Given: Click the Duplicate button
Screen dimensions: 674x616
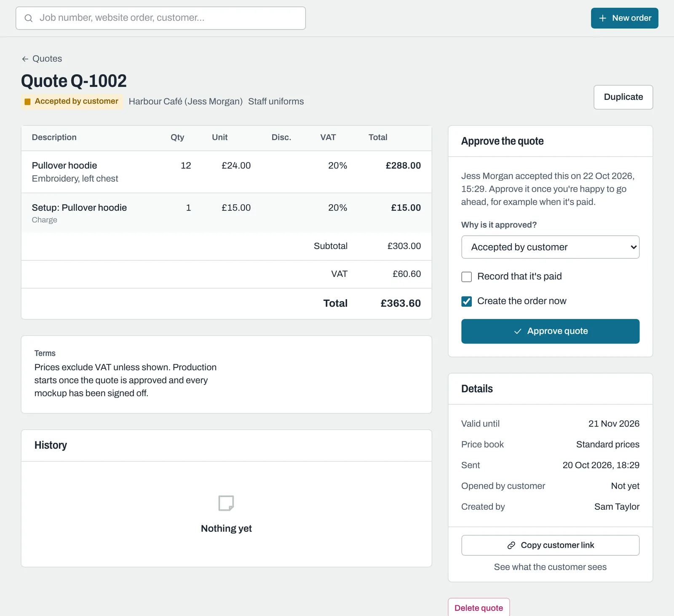Looking at the screenshot, I should (623, 97).
